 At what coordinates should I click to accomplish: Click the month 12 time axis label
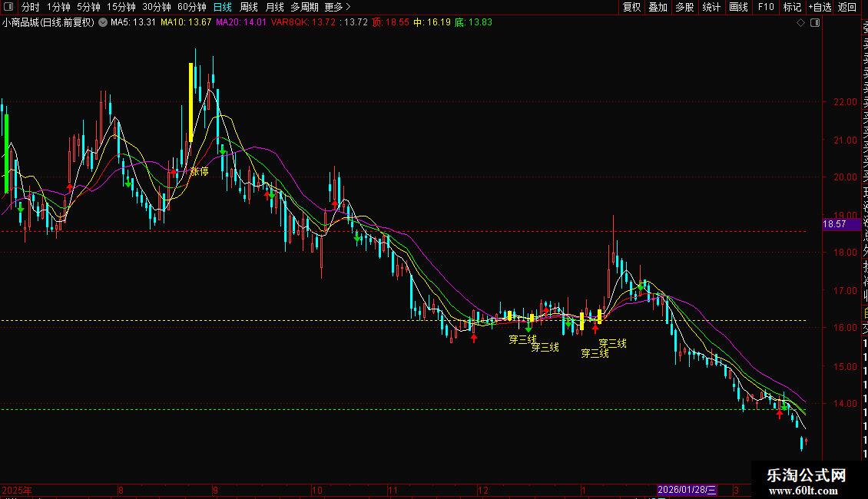[483, 490]
